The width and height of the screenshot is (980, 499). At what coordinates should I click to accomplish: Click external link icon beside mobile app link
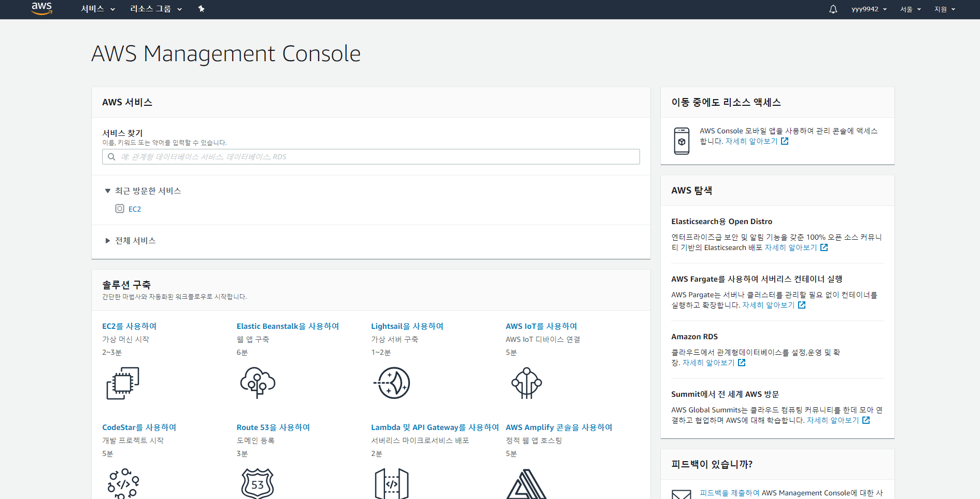coord(785,141)
